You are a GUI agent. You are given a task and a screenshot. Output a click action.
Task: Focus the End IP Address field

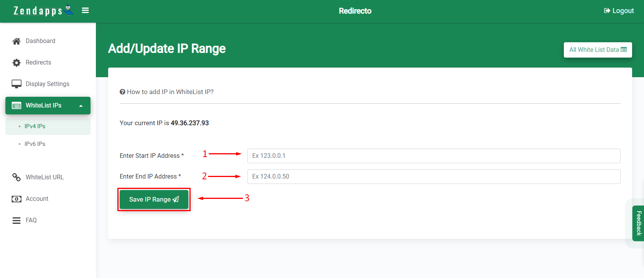tap(434, 177)
